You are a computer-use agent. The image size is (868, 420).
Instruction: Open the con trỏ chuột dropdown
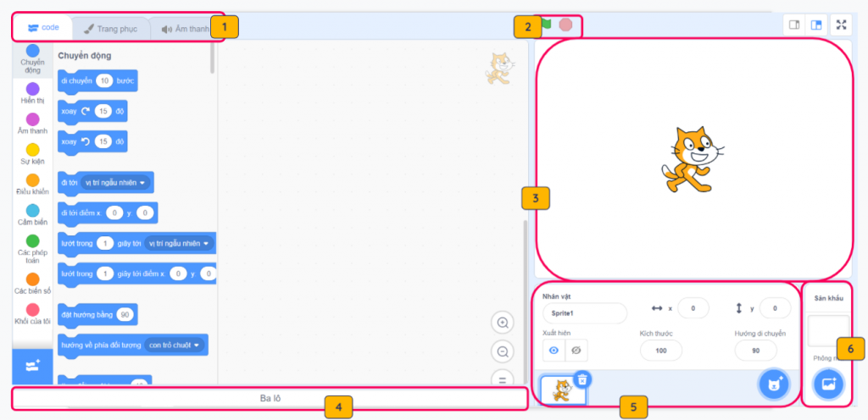174,345
